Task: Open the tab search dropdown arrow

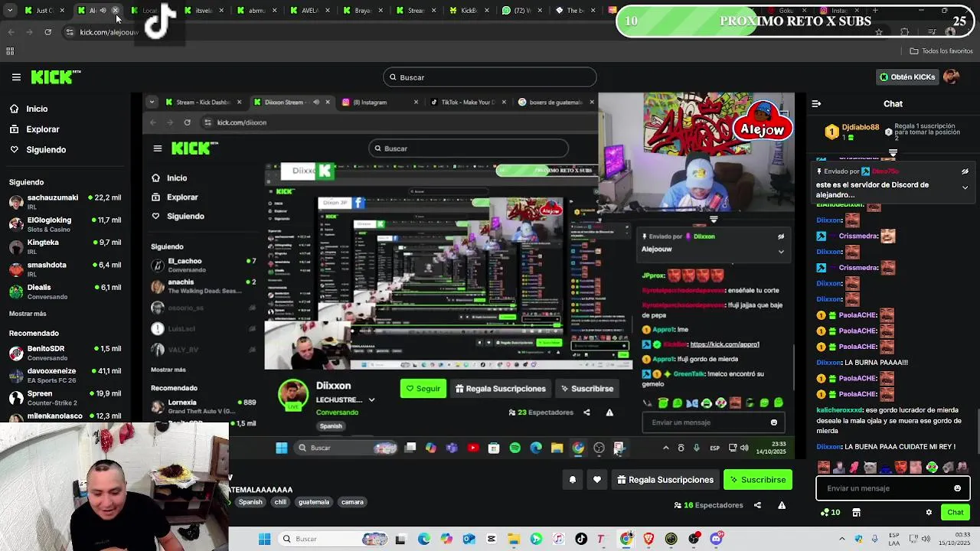Action: pyautogui.click(x=10, y=11)
